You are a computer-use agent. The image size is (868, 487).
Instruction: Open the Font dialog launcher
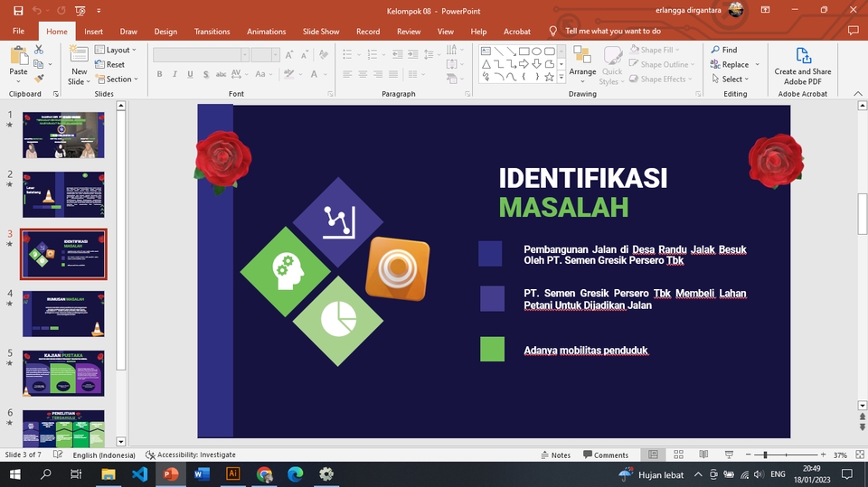click(x=331, y=94)
